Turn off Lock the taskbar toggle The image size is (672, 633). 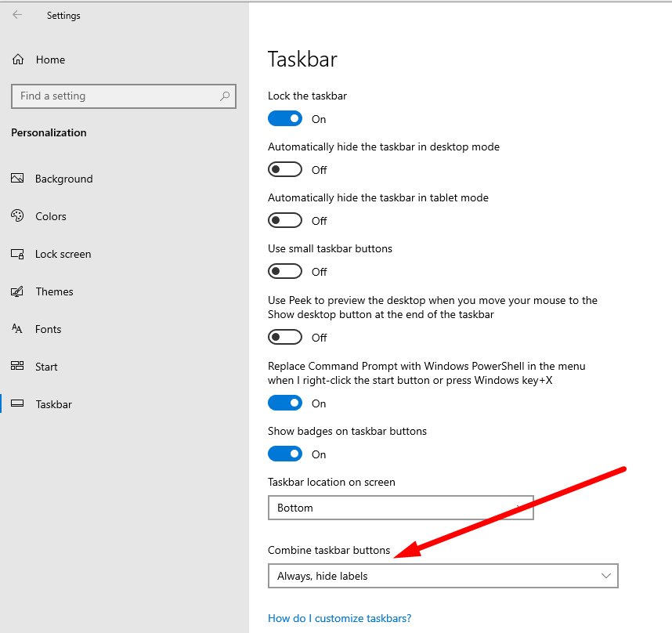285,119
